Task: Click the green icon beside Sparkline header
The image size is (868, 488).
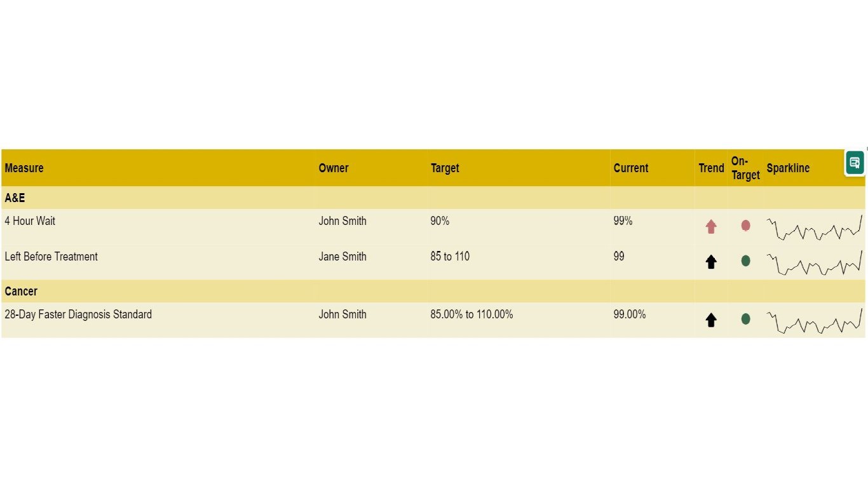Action: (x=855, y=163)
